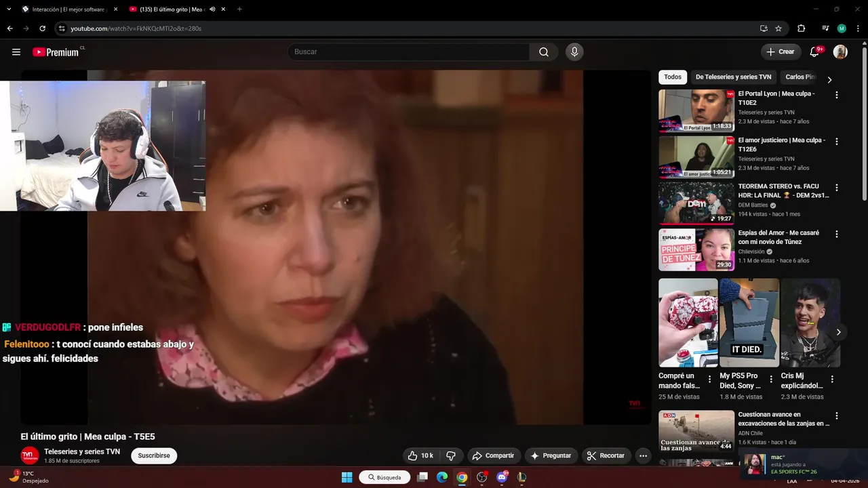Select the Carlos Pin filter chip

pos(800,77)
